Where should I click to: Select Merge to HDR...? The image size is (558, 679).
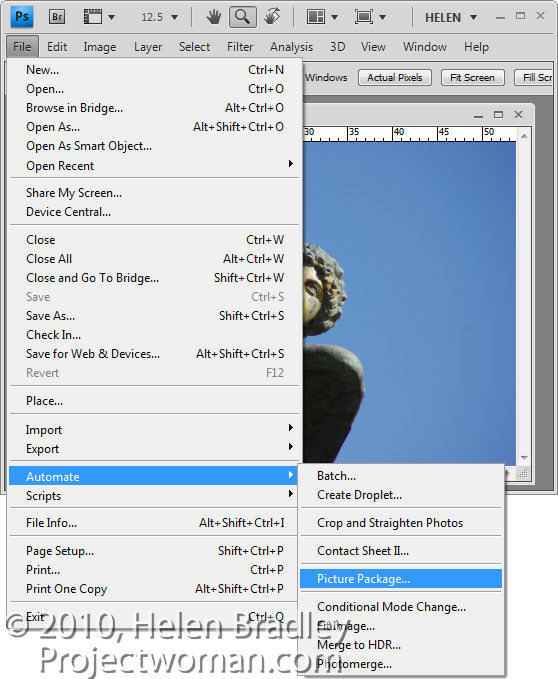coord(401,645)
